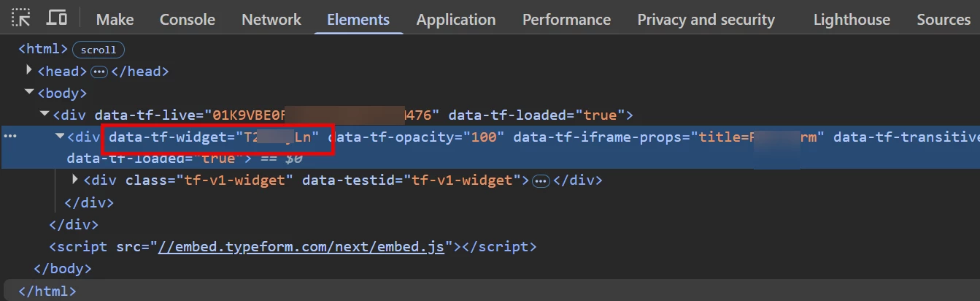Click the ellipsis in tf-v1-widget div
This screenshot has height=301, width=980.
(x=541, y=181)
